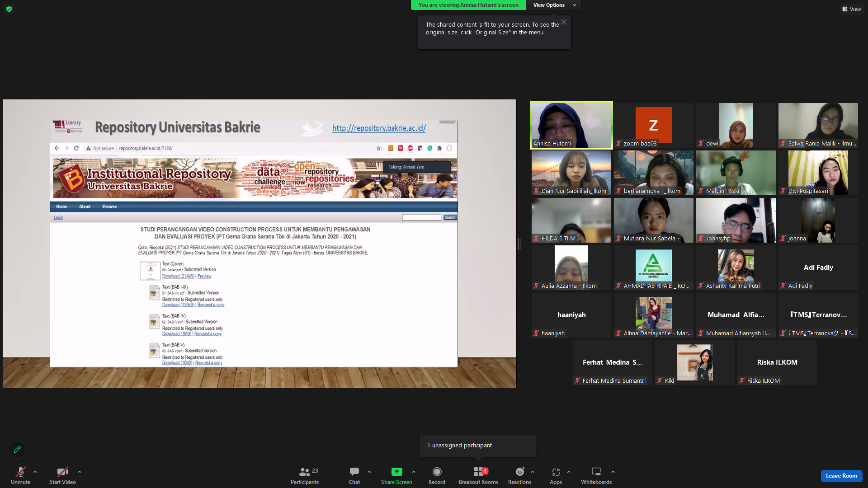
Task: Click the green Share Screen icon
Action: click(x=396, y=472)
